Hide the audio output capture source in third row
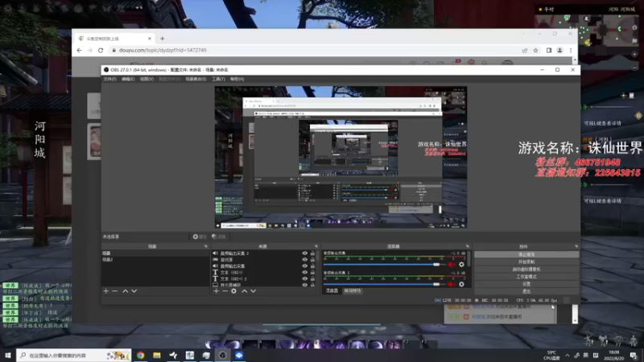The width and height of the screenshot is (644, 362). click(x=305, y=266)
